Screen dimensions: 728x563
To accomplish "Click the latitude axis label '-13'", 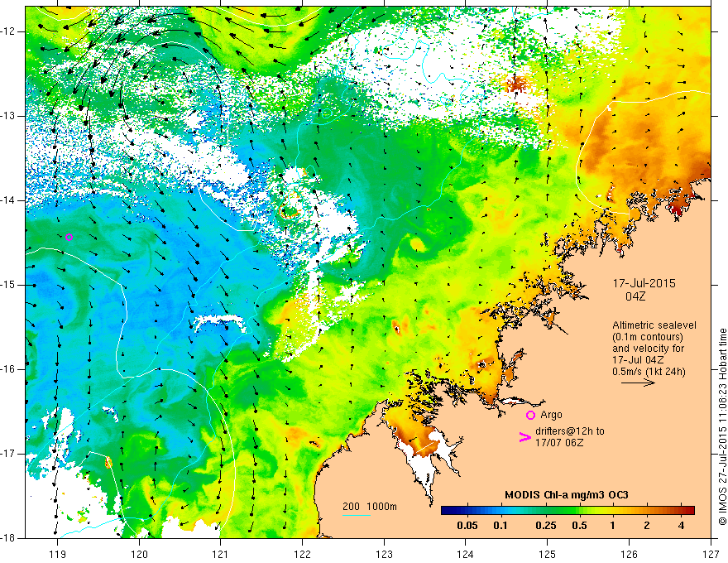I will (9, 116).
